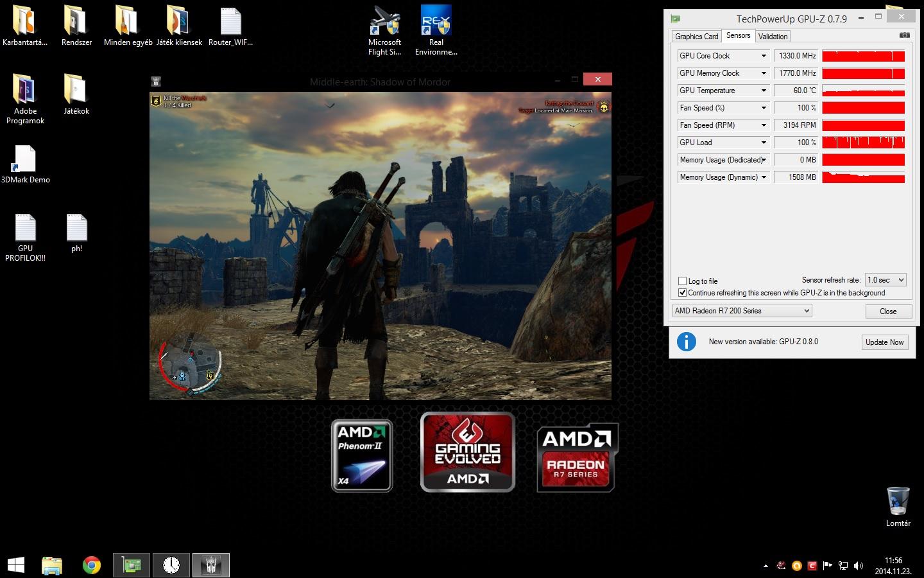Open Action Center flag tray icon
Screen dimensions: 924x578
point(828,566)
